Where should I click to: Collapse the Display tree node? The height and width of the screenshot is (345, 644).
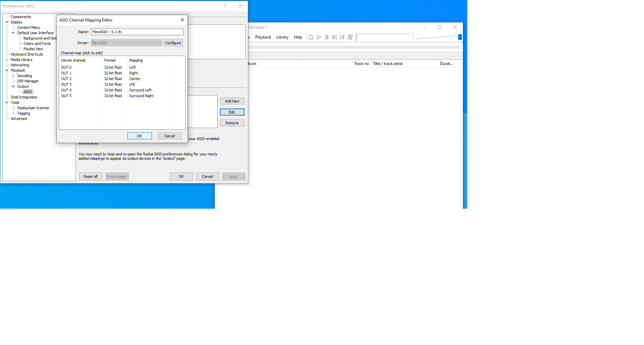coord(7,22)
